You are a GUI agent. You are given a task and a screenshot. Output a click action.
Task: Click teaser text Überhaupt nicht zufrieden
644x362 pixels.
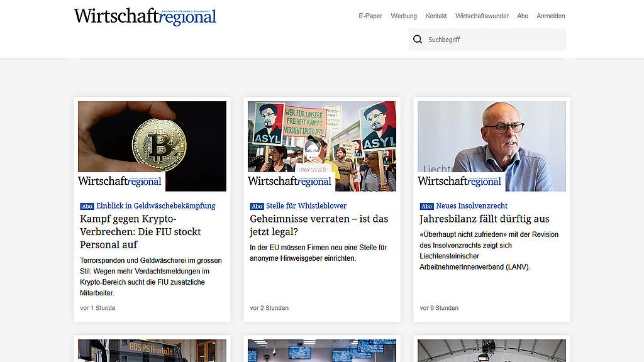click(x=489, y=251)
